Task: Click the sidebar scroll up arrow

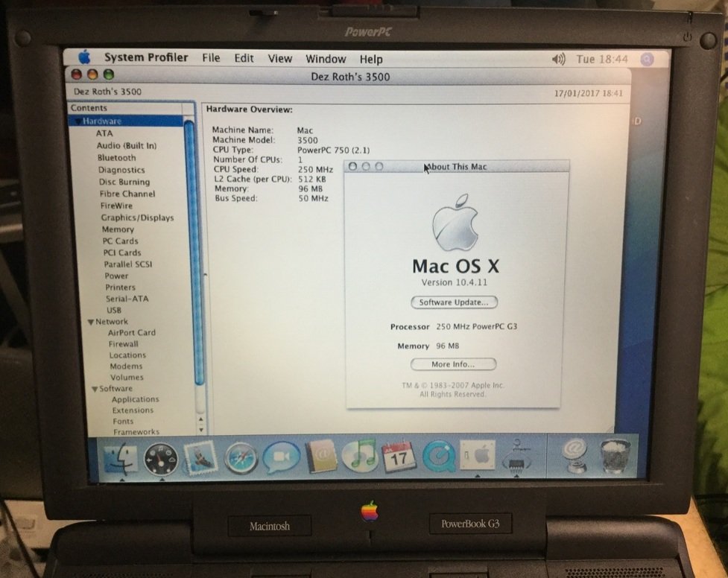Action: (200, 419)
